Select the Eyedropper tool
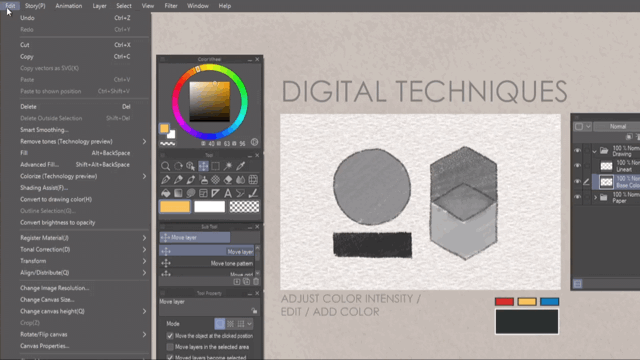Screen dimensions: 640x360 pyautogui.click(x=240, y=166)
